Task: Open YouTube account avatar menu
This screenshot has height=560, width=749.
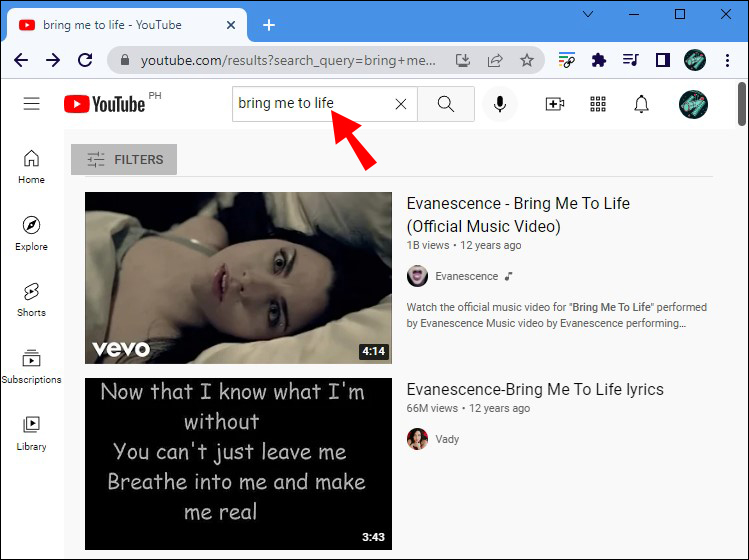Action: pyautogui.click(x=693, y=104)
